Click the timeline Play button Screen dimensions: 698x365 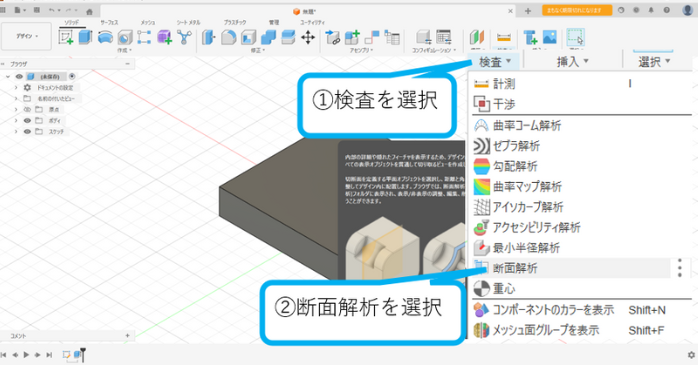[x=26, y=355]
